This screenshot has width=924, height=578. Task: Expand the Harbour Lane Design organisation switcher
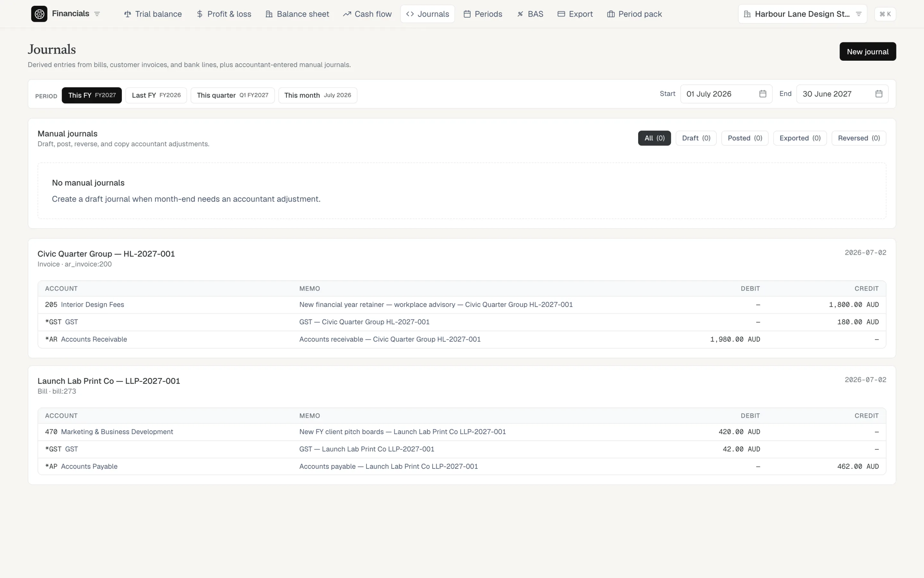803,14
